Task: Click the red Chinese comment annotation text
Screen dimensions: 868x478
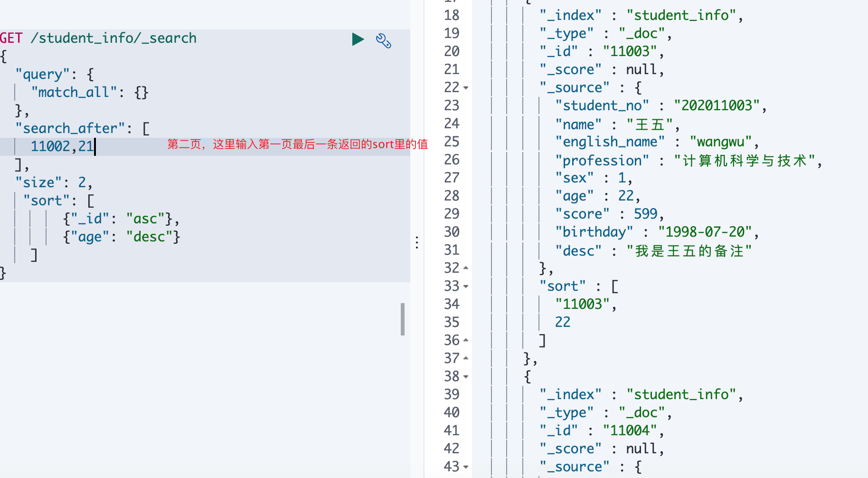Action: tap(298, 144)
